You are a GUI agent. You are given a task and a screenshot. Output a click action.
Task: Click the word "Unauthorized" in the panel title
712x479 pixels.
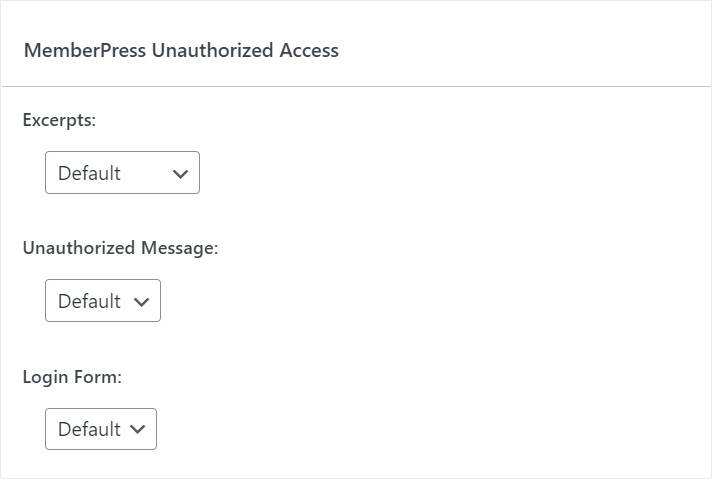point(212,50)
